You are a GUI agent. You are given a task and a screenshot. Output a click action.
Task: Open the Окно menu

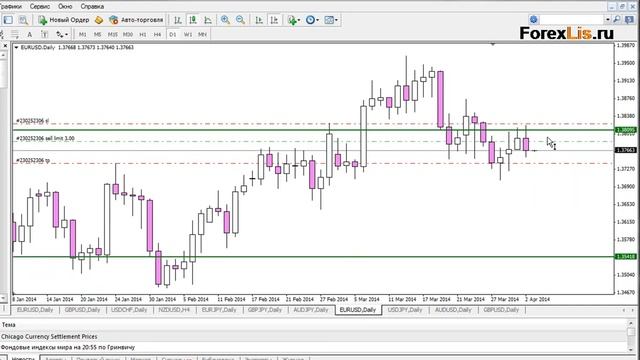point(65,6)
